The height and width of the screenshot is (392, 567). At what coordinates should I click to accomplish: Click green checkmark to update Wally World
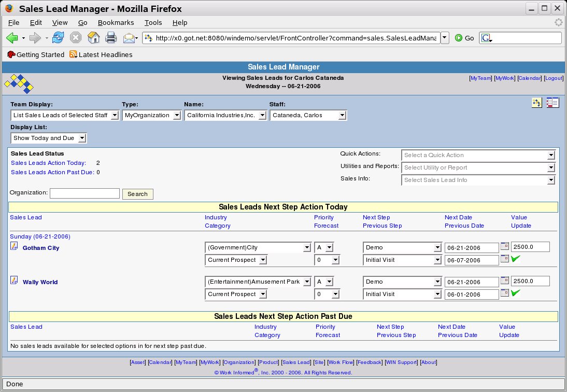pyautogui.click(x=515, y=293)
